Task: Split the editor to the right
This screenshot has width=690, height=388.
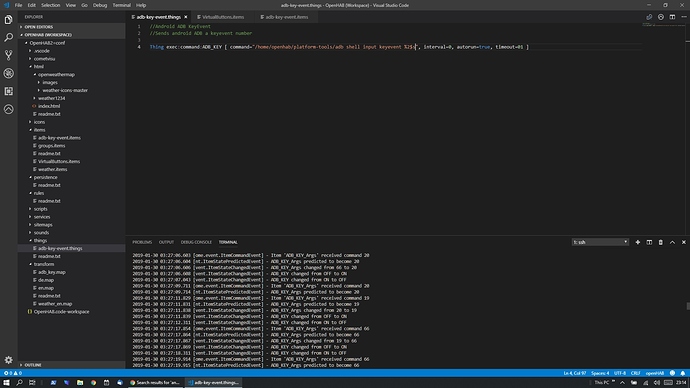Action: [672, 17]
